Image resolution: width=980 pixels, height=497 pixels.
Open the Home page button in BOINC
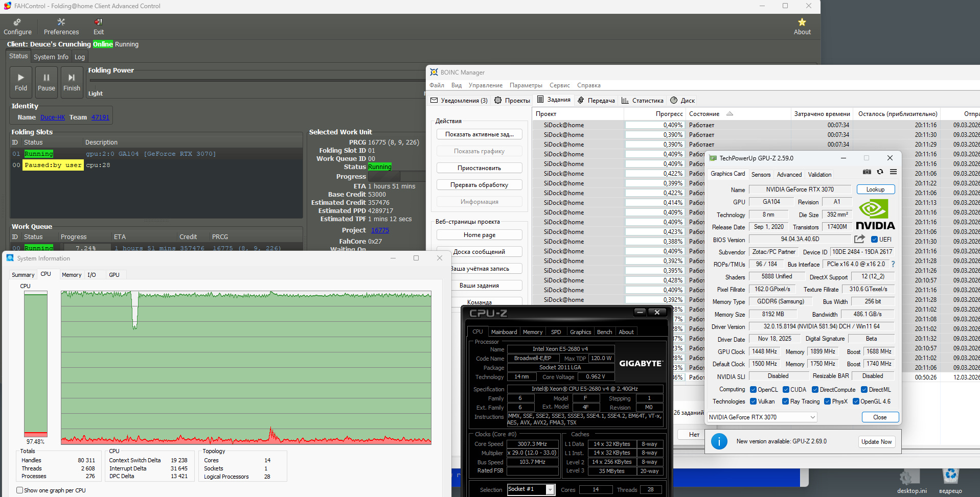479,234
